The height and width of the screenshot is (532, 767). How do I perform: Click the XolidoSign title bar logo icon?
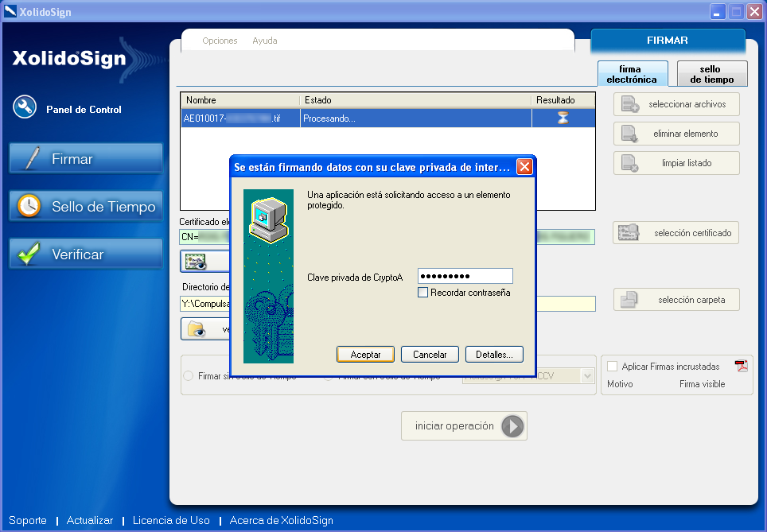pyautogui.click(x=10, y=11)
